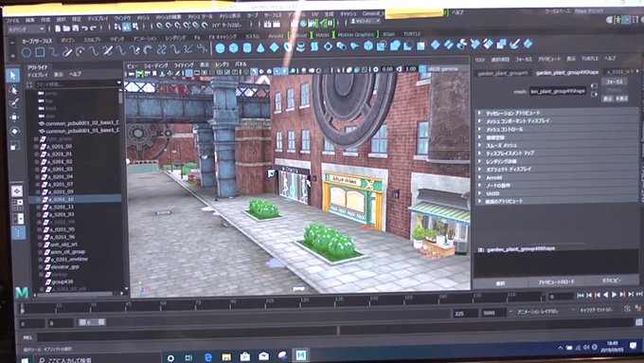Expand the first attribute section above メッシュ コンポーネント
Image resolution: width=644 pixels, height=363 pixels.
pyautogui.click(x=479, y=113)
